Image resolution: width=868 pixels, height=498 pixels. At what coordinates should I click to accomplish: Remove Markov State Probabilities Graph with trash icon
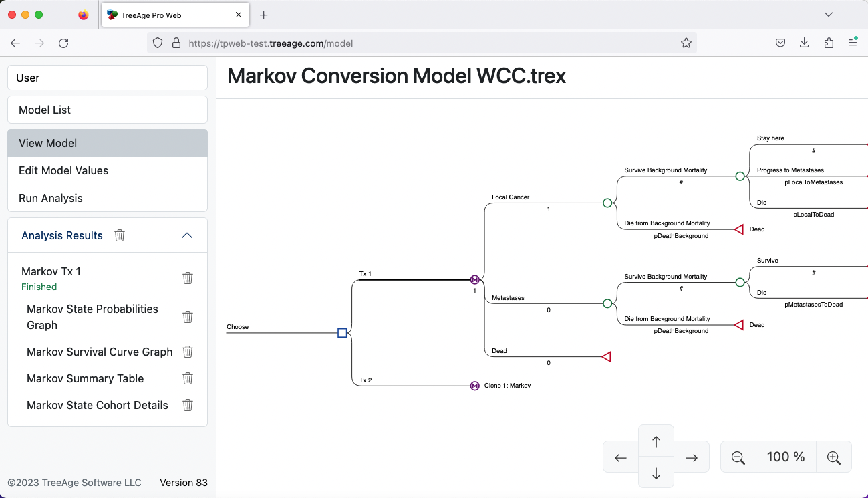point(188,317)
